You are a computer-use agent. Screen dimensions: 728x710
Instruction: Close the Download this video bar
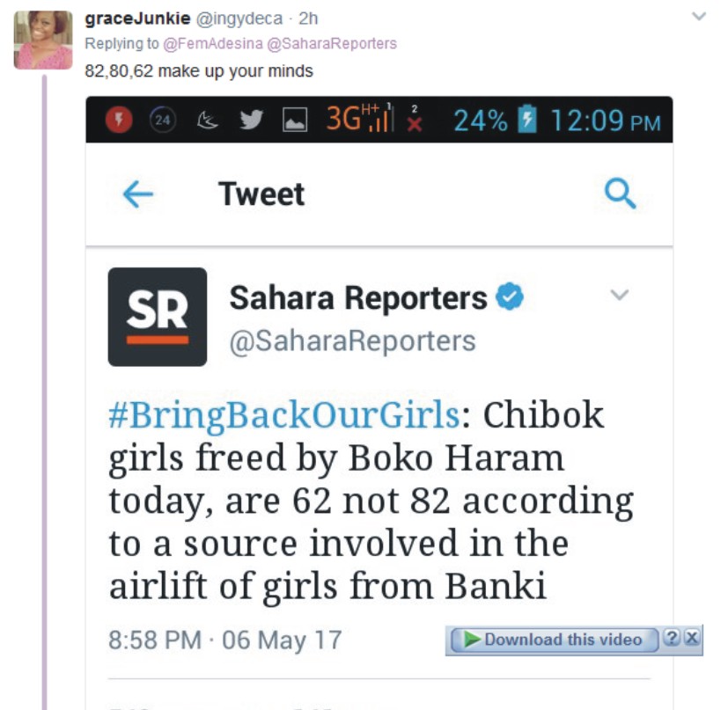pyautogui.click(x=692, y=639)
